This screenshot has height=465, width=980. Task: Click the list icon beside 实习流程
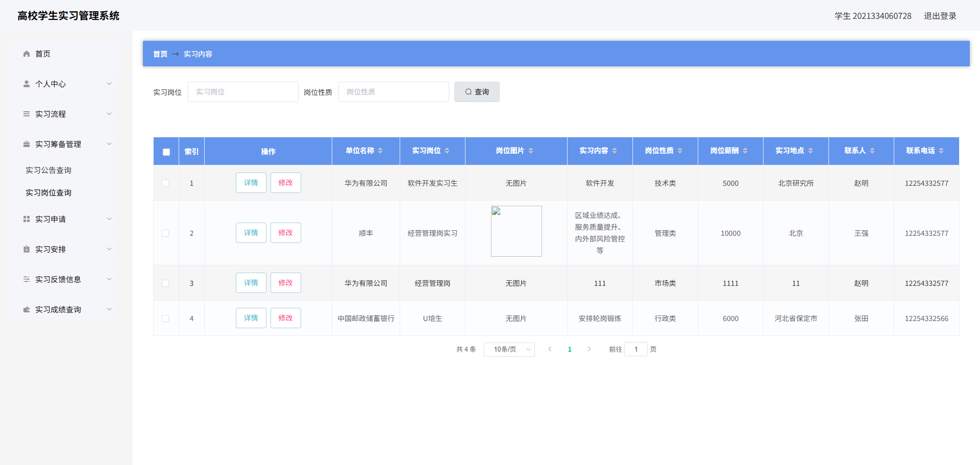(x=27, y=114)
